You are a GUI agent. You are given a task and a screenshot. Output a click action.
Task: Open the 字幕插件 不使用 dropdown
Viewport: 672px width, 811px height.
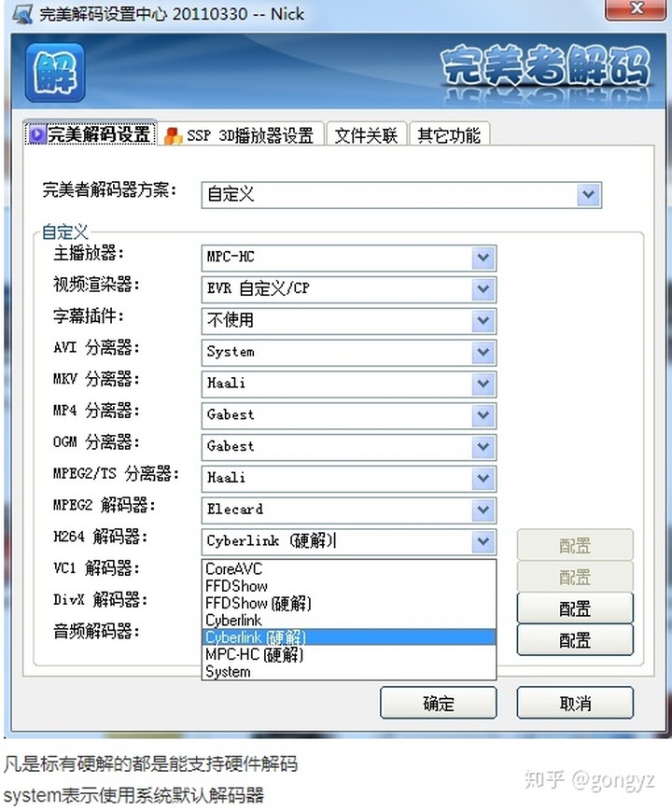point(483,320)
